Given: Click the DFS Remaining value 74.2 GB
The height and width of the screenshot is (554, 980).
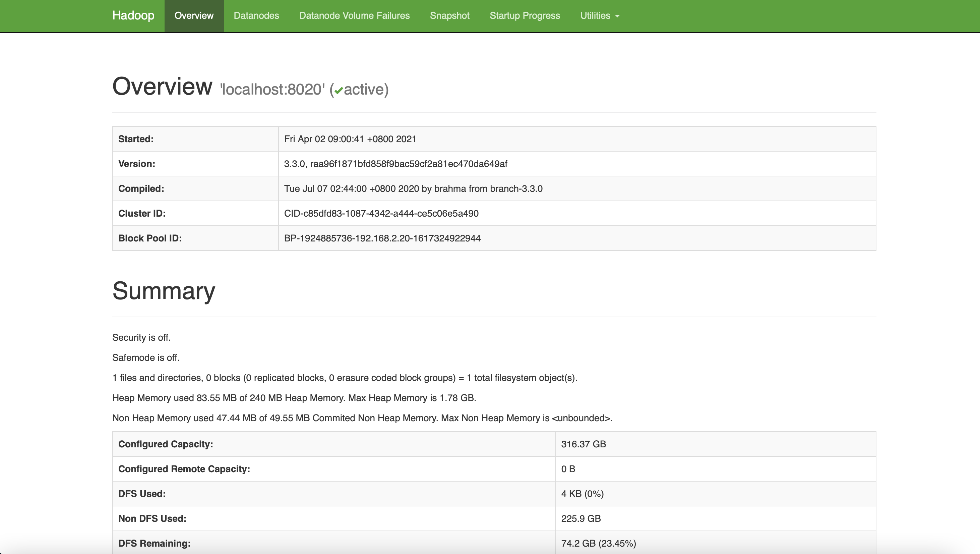Looking at the screenshot, I should tap(598, 543).
